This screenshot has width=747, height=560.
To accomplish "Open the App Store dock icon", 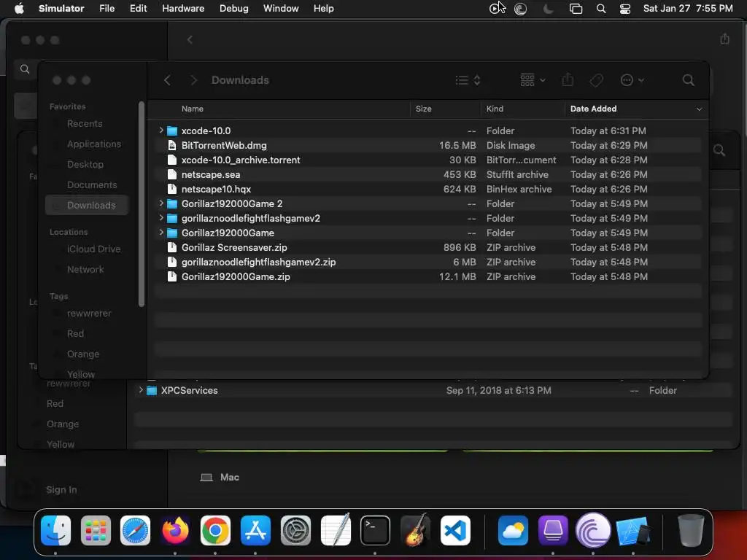I will [x=255, y=531].
